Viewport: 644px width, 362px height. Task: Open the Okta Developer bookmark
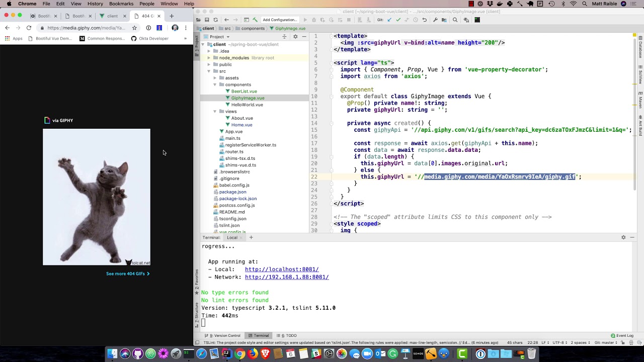pyautogui.click(x=150, y=39)
